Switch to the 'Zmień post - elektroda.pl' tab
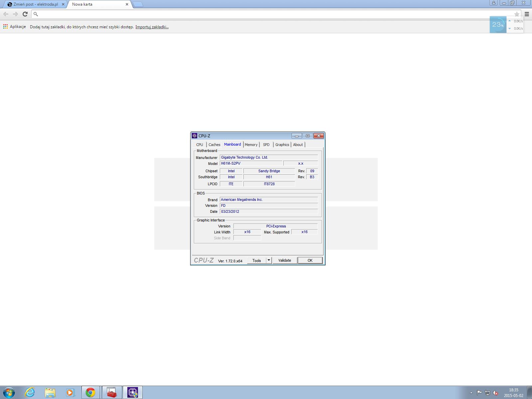 (36, 4)
